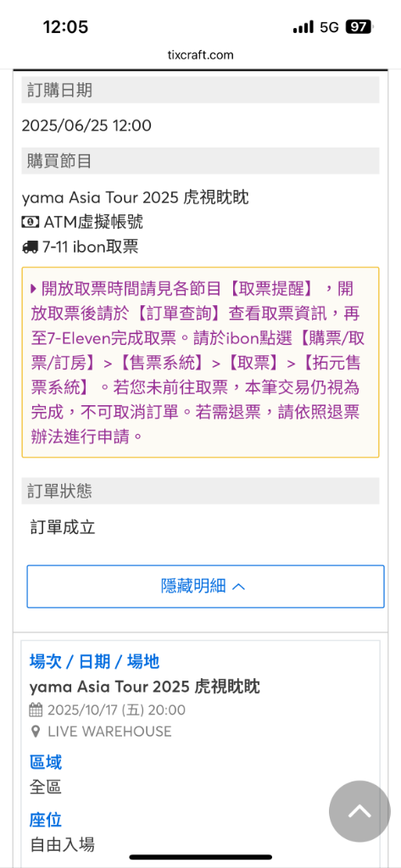Tap the 12:05 clock in status bar
Screen dimensions: 401x868
[x=65, y=27]
